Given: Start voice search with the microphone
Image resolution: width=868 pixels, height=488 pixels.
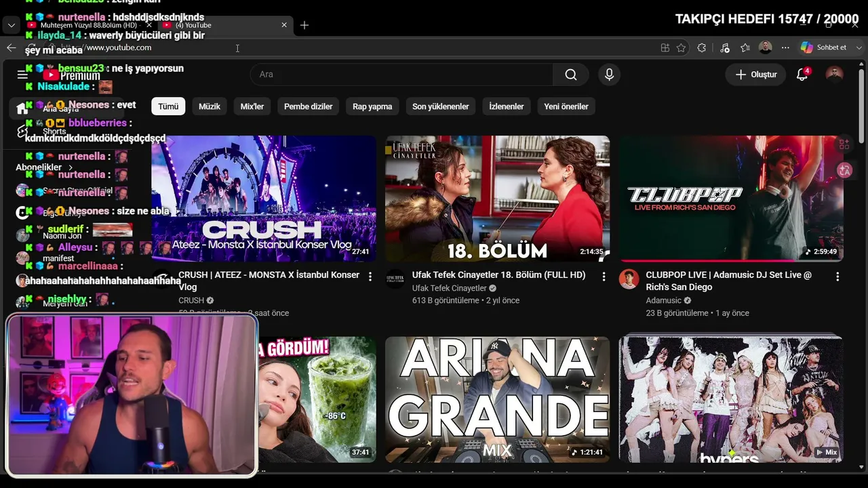Looking at the screenshot, I should click(609, 75).
